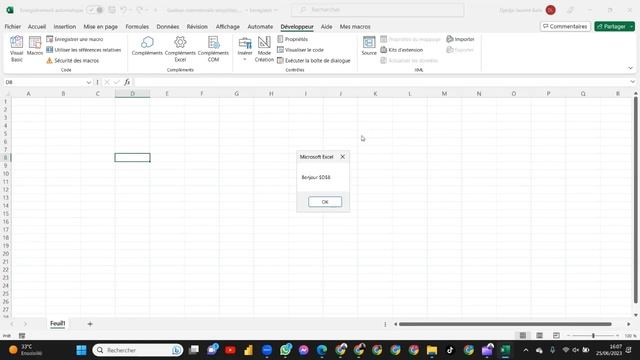Screen dimensions: 640x360
Task: Add a new sheet with plus icon
Action: pyautogui.click(x=90, y=324)
